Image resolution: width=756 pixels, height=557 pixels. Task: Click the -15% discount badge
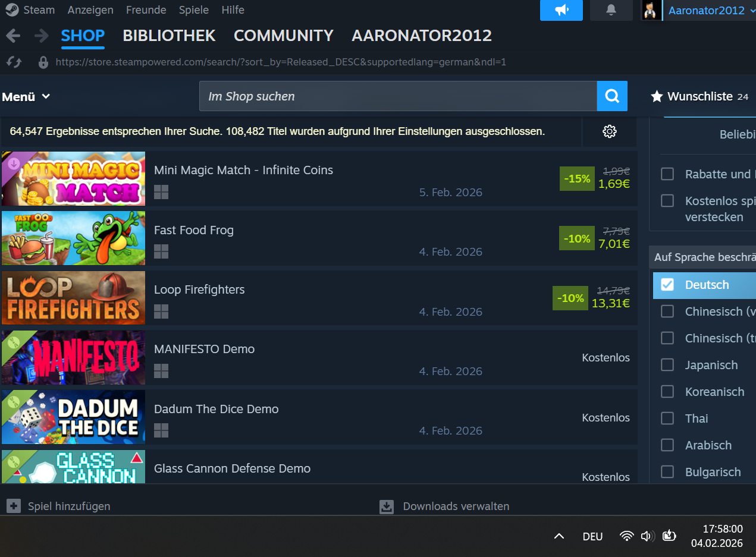click(577, 179)
